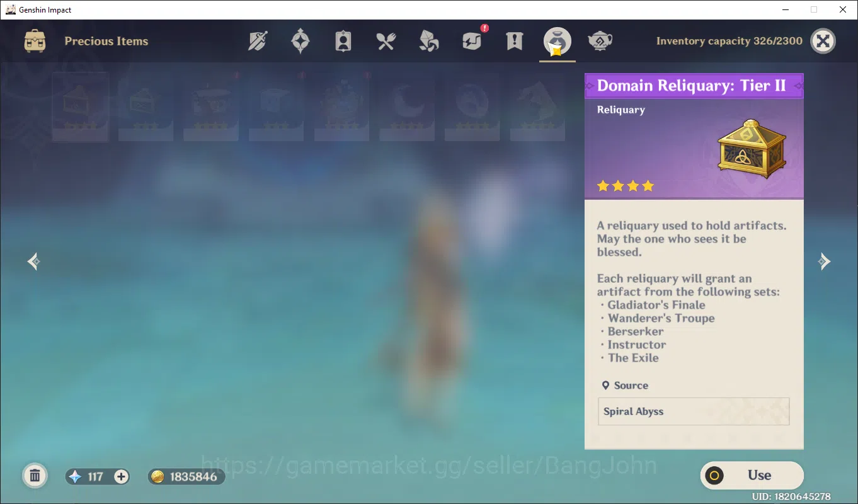Close the Genshin Impact window
The width and height of the screenshot is (858, 504).
843,9
